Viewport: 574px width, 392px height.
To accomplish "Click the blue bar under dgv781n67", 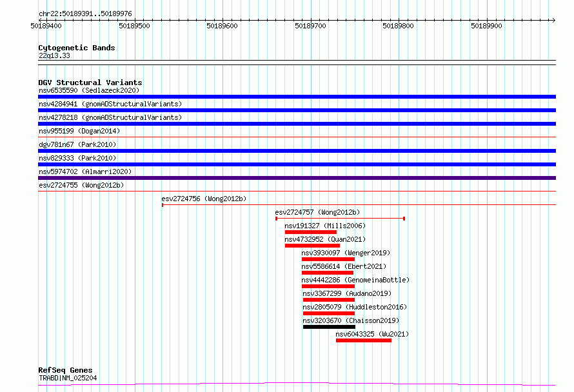I will (x=297, y=151).
